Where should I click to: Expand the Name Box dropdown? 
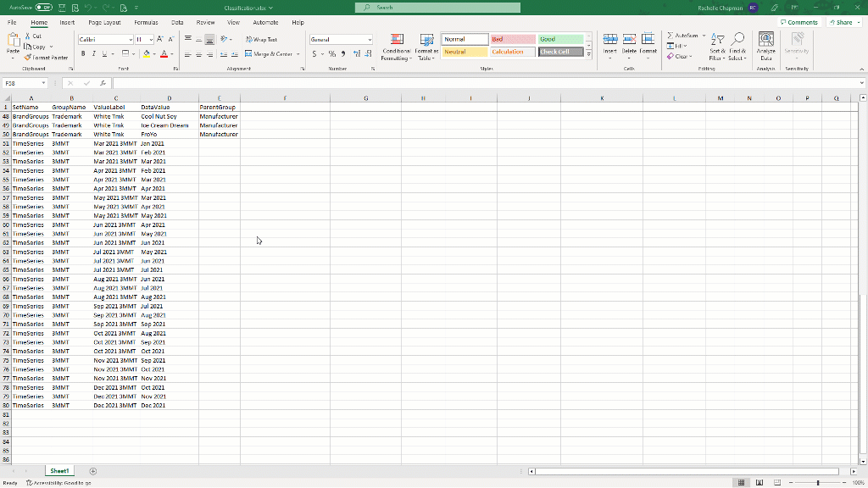pyautogui.click(x=43, y=84)
